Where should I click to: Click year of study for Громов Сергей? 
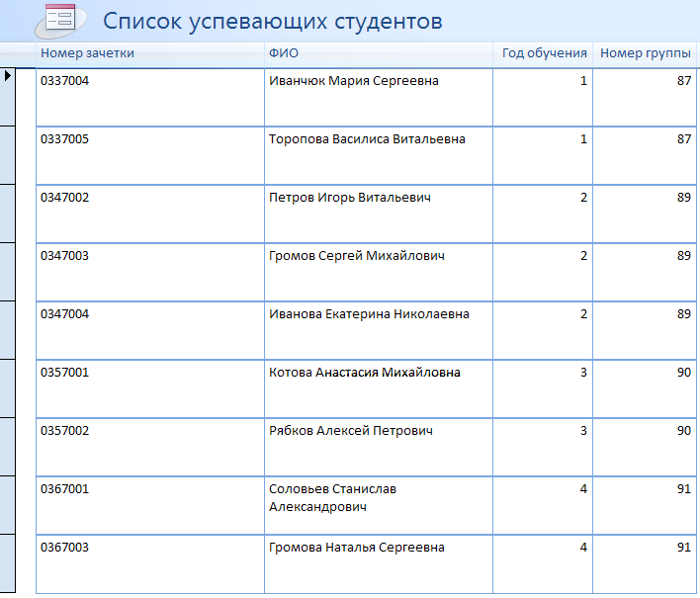pos(543,272)
